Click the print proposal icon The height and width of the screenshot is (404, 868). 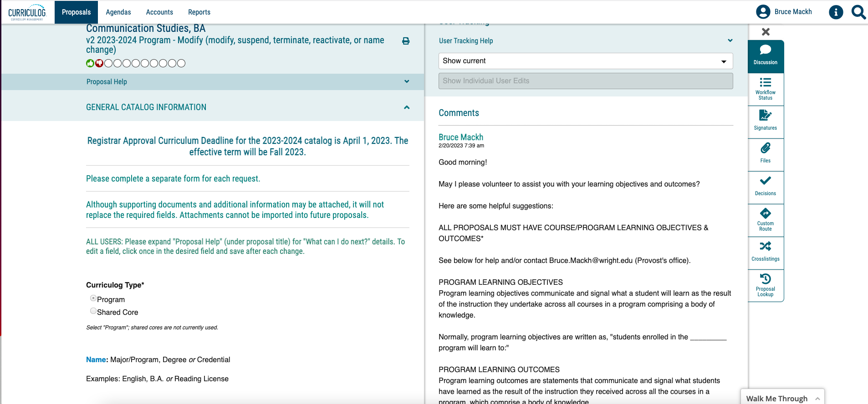coord(406,41)
